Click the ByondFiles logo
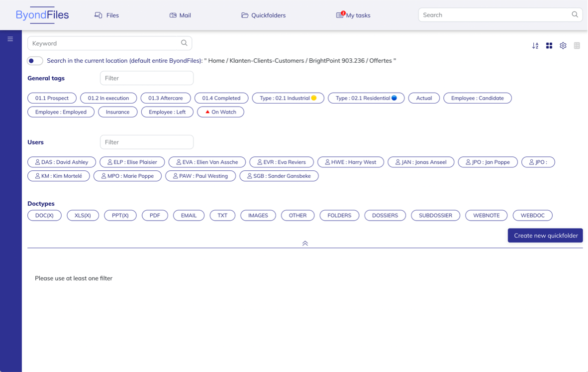The image size is (588, 372). coord(42,15)
